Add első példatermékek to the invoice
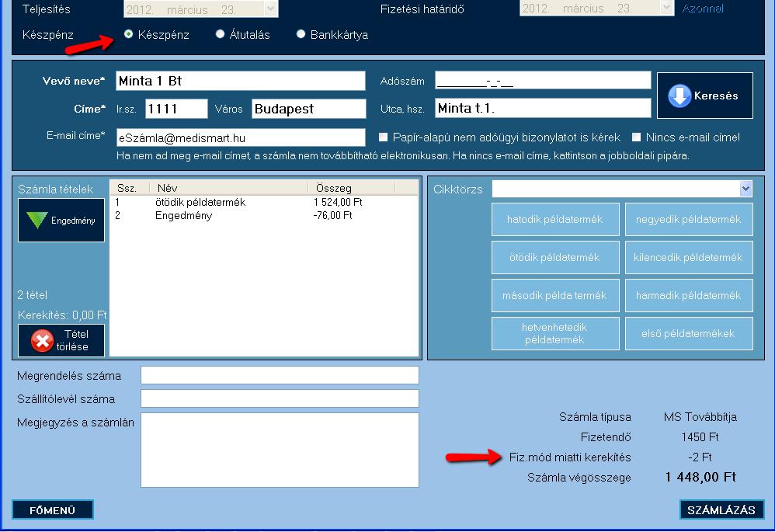Screen dimensions: 775x532 click(x=689, y=333)
